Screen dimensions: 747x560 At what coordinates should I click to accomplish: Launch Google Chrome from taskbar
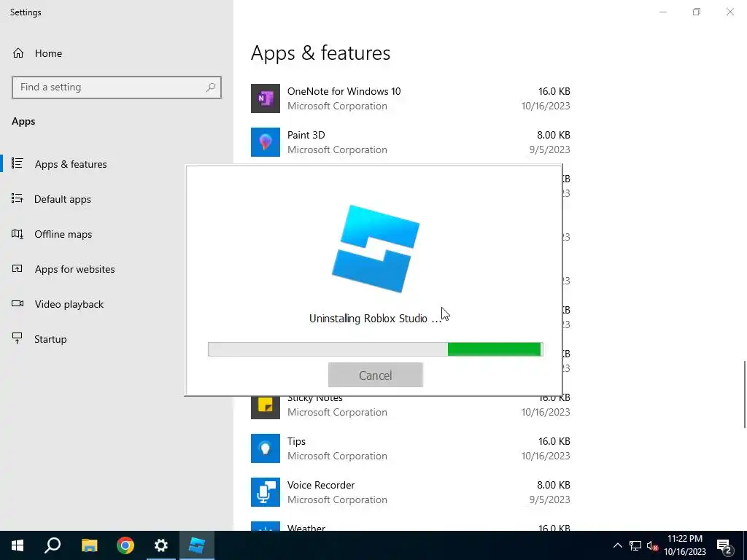(125, 545)
